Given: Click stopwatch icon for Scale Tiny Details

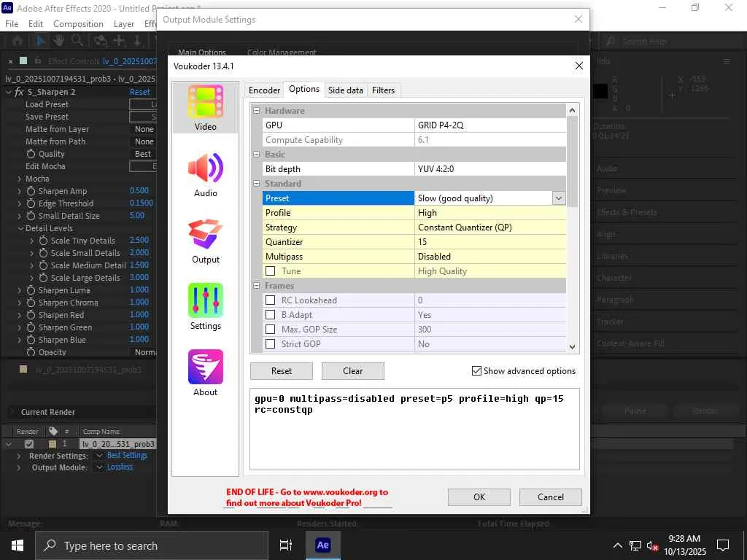Looking at the screenshot, I should click(43, 241).
